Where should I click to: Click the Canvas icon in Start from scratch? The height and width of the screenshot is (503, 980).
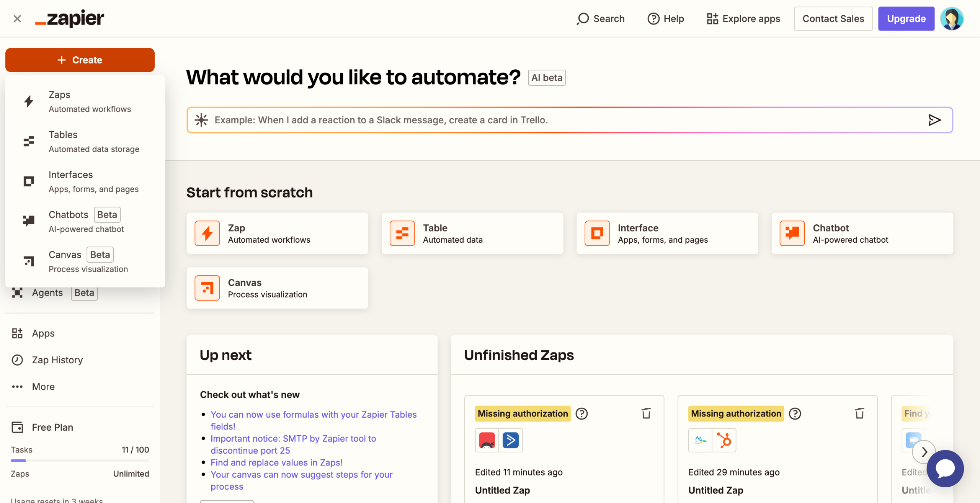tap(207, 288)
